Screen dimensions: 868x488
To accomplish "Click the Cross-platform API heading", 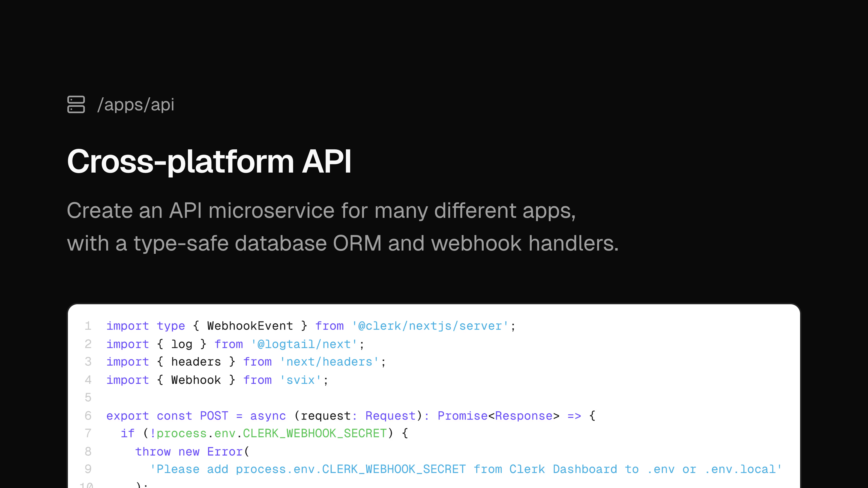I will click(209, 161).
